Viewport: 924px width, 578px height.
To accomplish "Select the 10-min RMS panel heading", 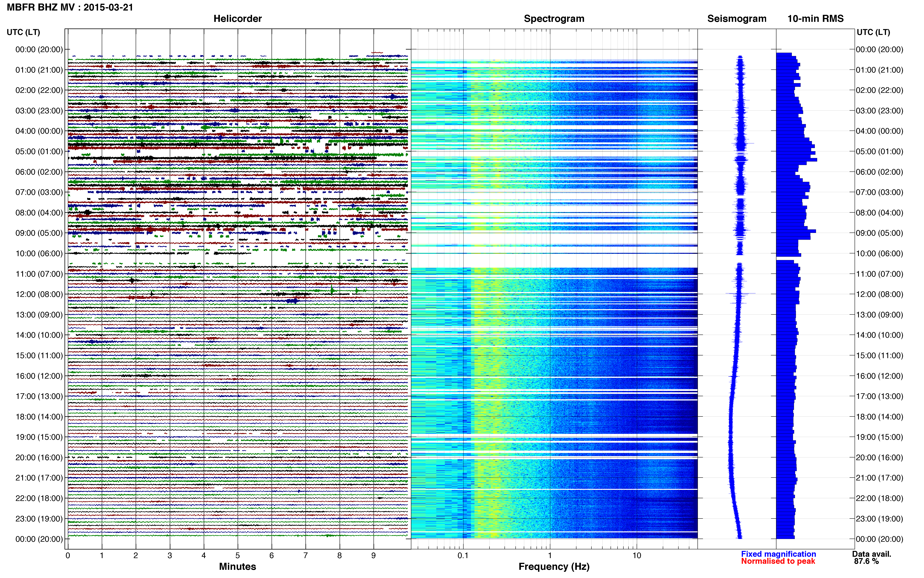I will coord(816,19).
